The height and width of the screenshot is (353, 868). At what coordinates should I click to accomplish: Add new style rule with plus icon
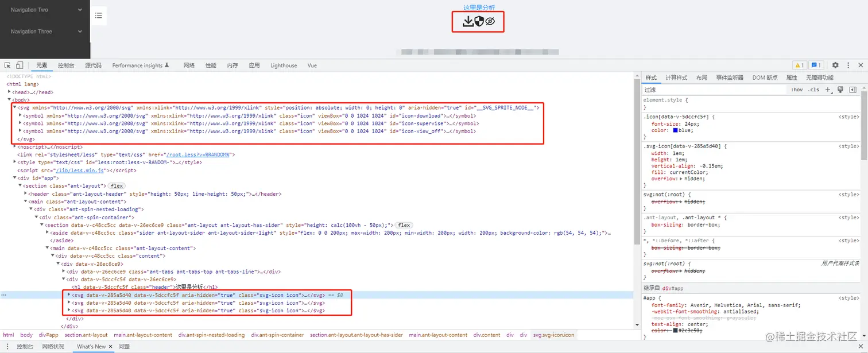coord(828,90)
